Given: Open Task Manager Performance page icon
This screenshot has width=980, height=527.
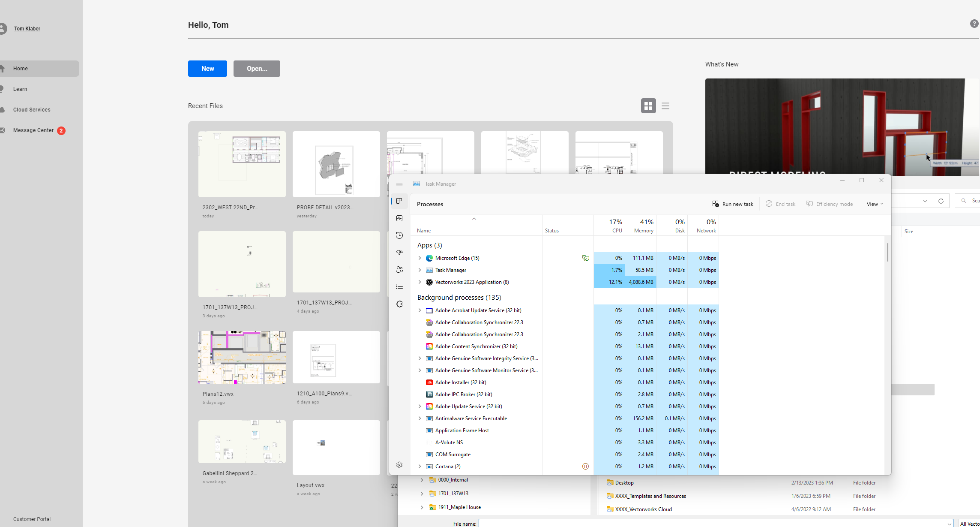Looking at the screenshot, I should click(399, 218).
